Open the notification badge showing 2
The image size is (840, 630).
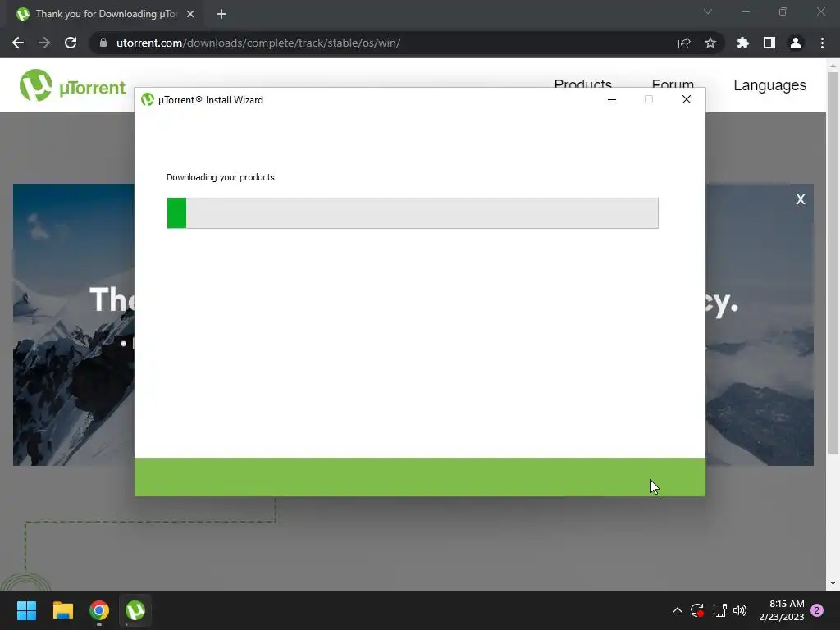[817, 610]
